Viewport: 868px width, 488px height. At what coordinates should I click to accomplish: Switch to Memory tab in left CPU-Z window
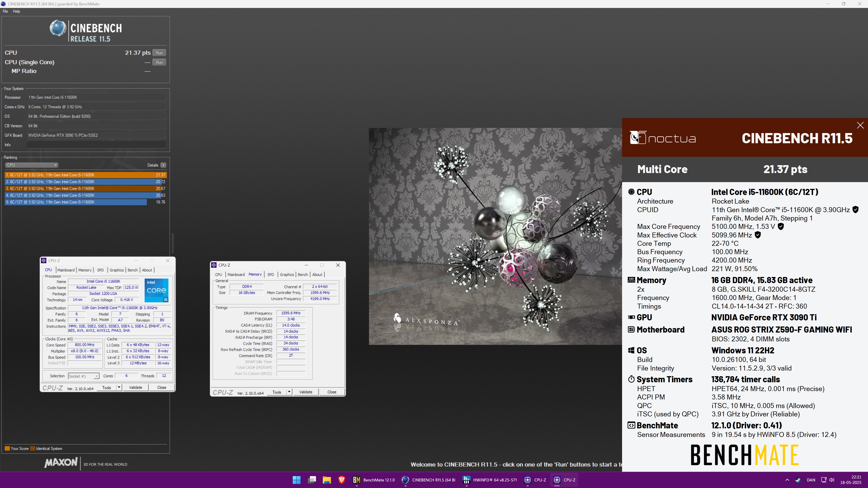click(85, 270)
